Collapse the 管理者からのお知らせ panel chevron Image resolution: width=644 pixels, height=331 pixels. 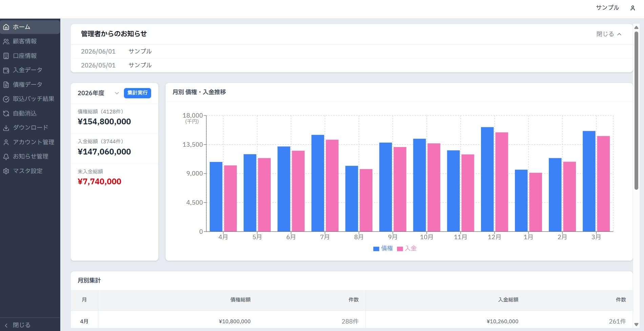[619, 34]
